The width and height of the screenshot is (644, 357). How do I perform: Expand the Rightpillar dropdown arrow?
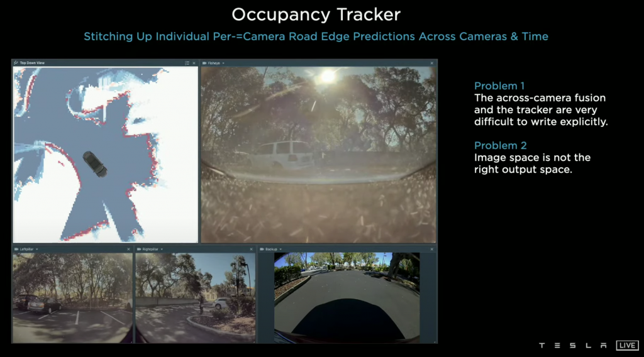click(x=162, y=250)
